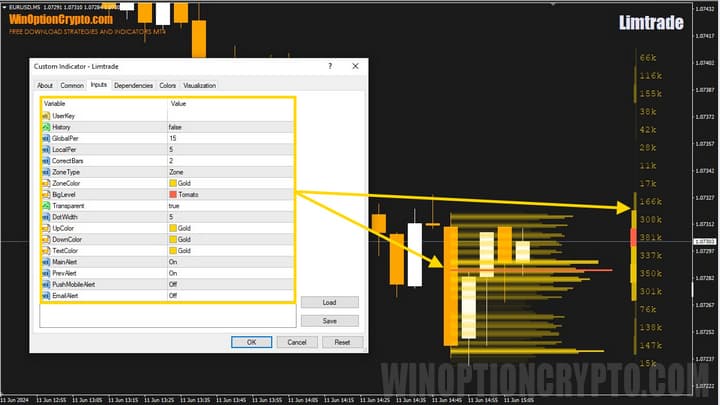The height and width of the screenshot is (405, 720).
Task: Click the help question mark icon
Action: coord(330,66)
